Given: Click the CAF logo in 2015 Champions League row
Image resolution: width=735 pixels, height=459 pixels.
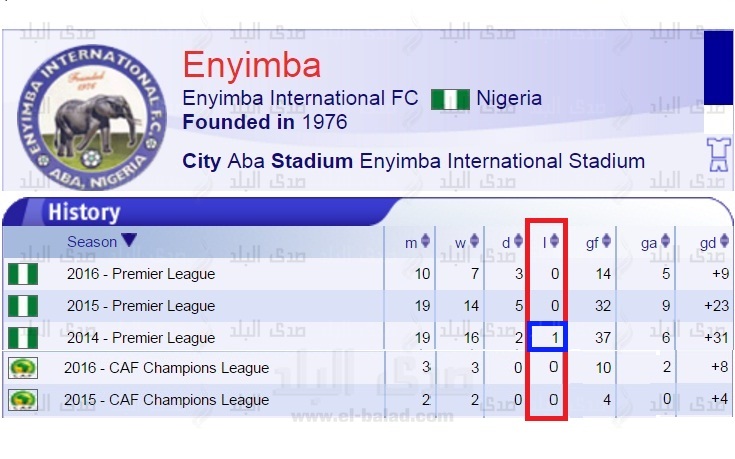Looking at the screenshot, I should (x=23, y=400).
